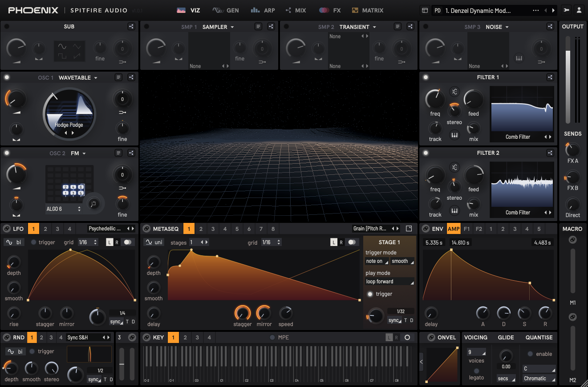Open the OSC 2 FM type dropdown
This screenshot has width=588, height=387.
[x=78, y=153]
